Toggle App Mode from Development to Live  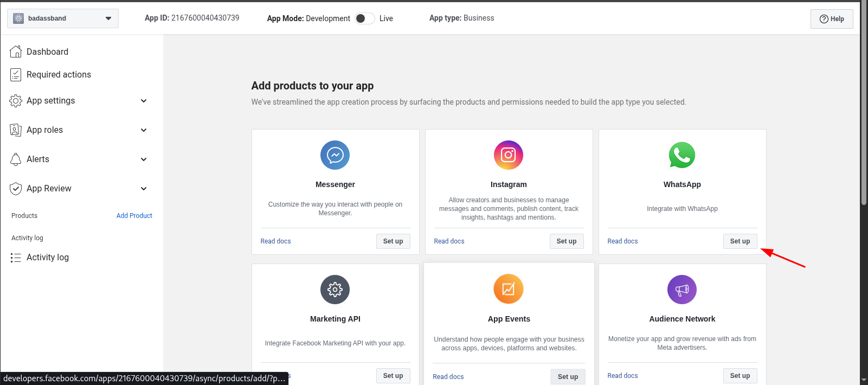pos(365,18)
